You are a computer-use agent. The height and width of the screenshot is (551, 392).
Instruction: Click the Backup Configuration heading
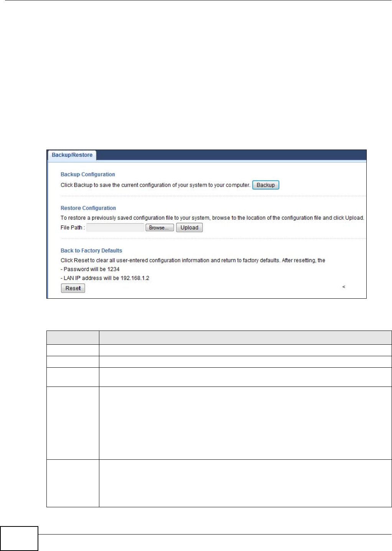[88, 174]
